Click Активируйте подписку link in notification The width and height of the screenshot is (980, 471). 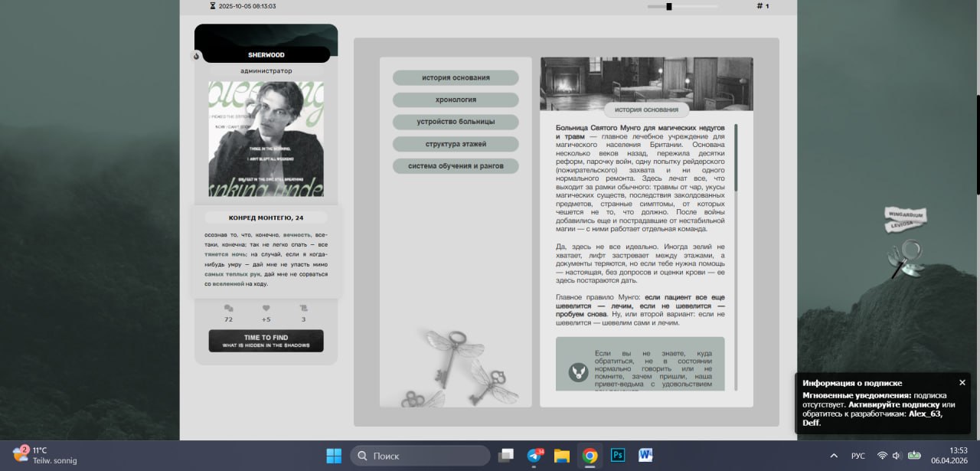pos(902,404)
